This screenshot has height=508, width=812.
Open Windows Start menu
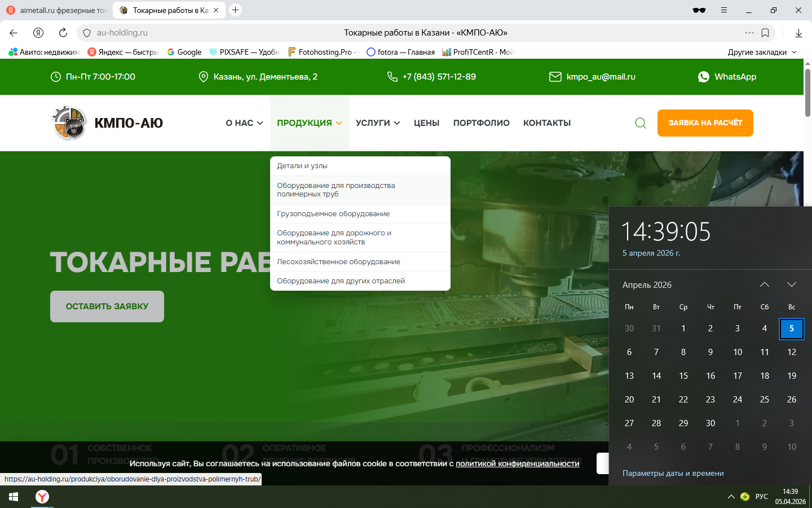(14, 497)
